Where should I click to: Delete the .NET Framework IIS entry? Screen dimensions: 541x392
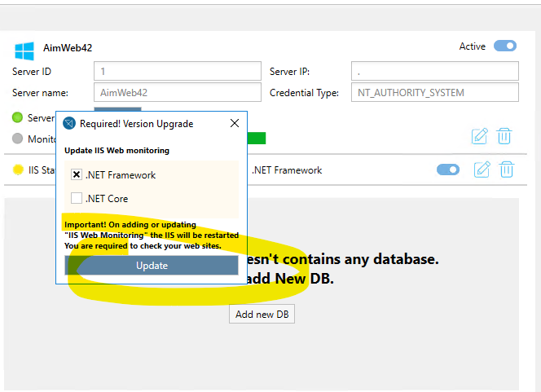pyautogui.click(x=507, y=170)
